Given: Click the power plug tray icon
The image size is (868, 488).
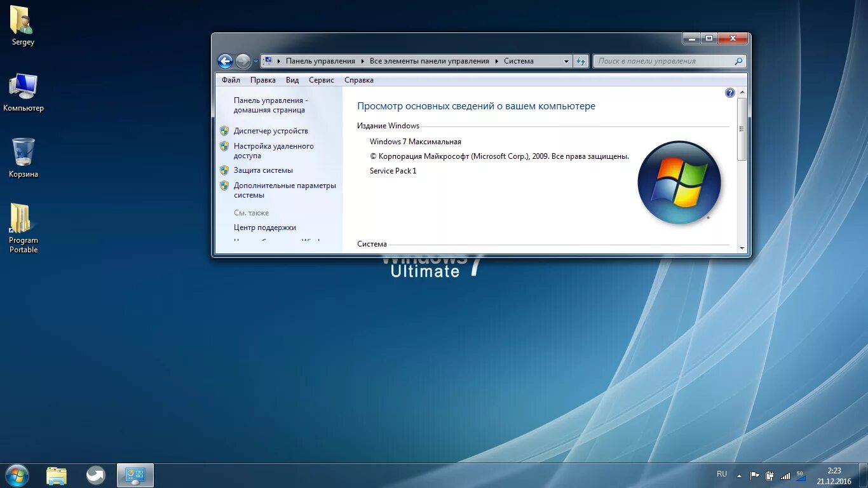Looking at the screenshot, I should click(x=770, y=475).
